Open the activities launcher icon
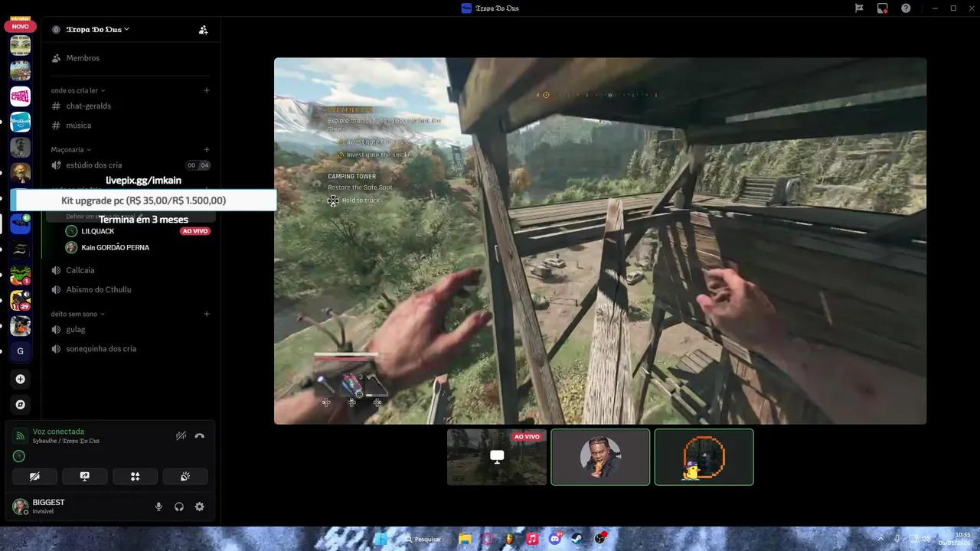 135,476
